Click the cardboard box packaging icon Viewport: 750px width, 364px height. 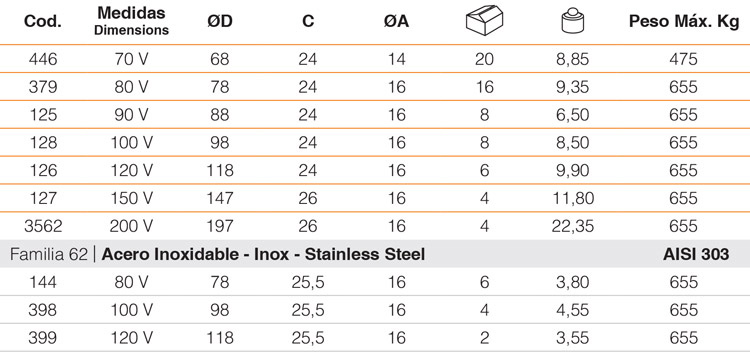pos(484,21)
